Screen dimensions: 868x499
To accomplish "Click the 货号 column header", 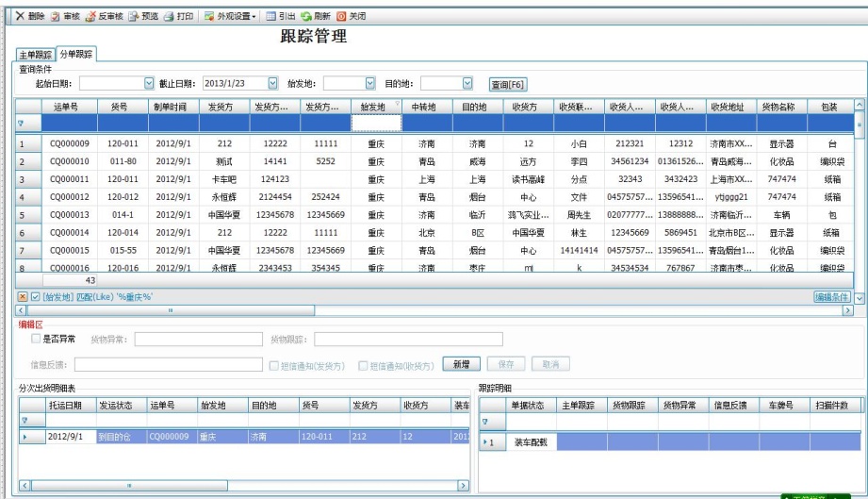I will (x=123, y=107).
